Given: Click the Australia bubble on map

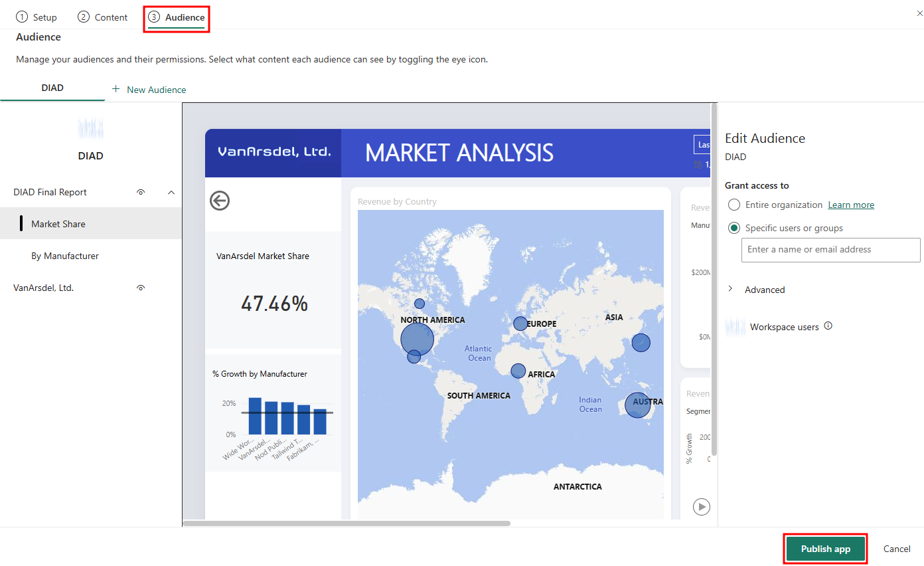Looking at the screenshot, I should click(638, 404).
